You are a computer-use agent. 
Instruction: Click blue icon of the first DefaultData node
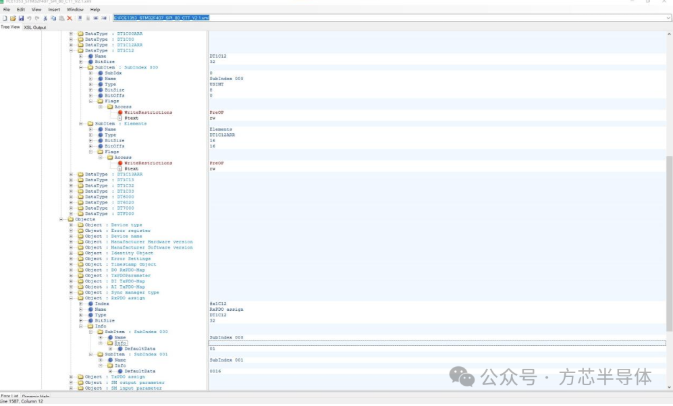[x=120, y=349]
